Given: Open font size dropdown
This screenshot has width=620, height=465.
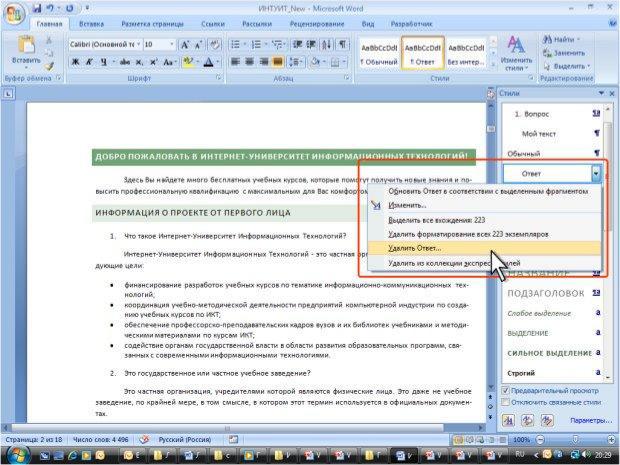Looking at the screenshot, I should coord(172,44).
